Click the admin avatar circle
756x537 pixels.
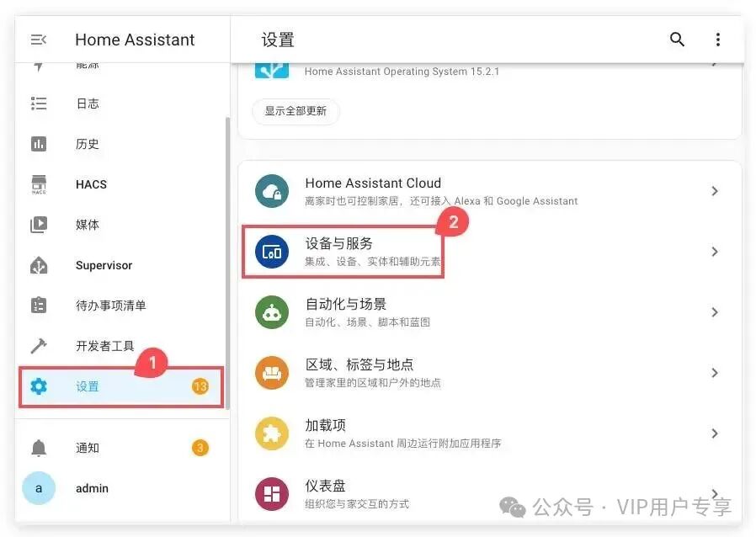point(39,488)
